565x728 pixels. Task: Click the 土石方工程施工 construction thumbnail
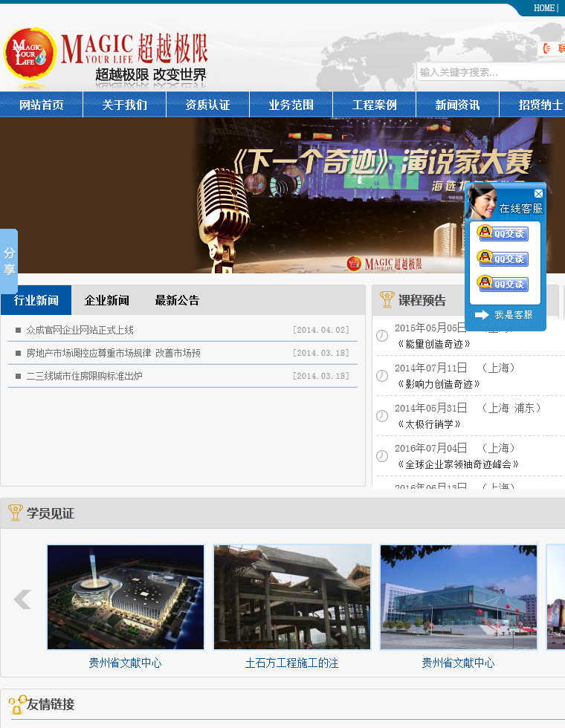click(x=292, y=597)
